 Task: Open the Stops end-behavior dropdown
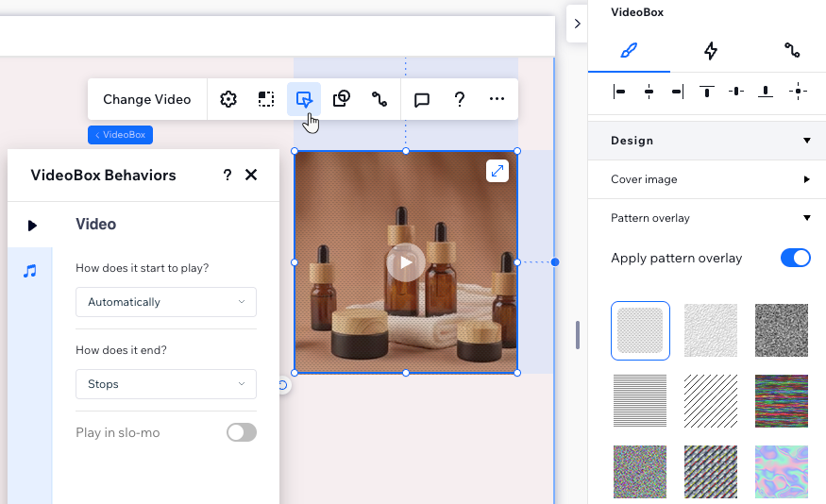point(166,384)
